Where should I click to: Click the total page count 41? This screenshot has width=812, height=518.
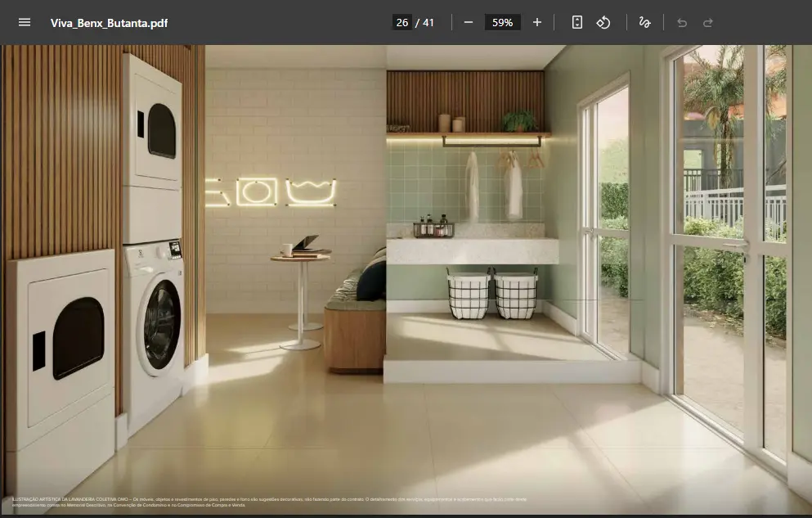(x=428, y=22)
